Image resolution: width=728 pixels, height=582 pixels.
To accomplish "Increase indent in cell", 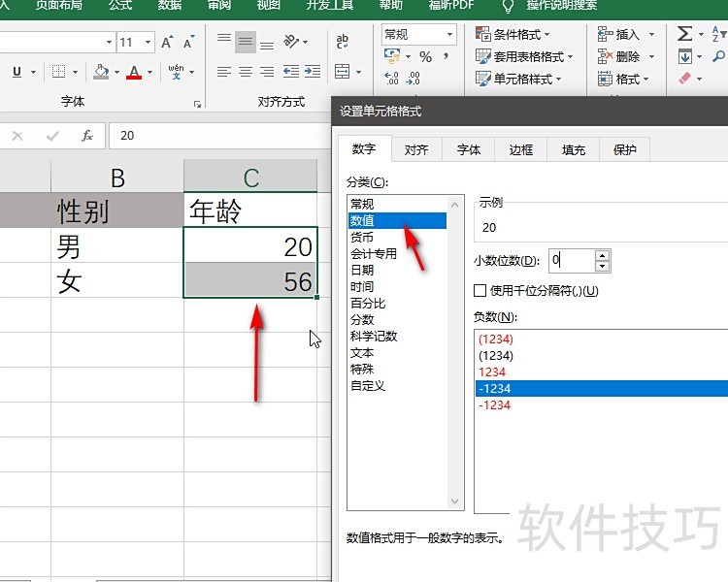I will pos(313,72).
